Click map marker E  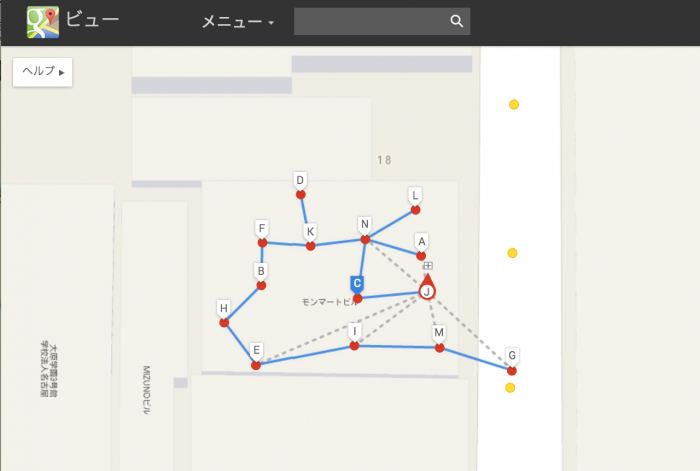[x=256, y=356]
